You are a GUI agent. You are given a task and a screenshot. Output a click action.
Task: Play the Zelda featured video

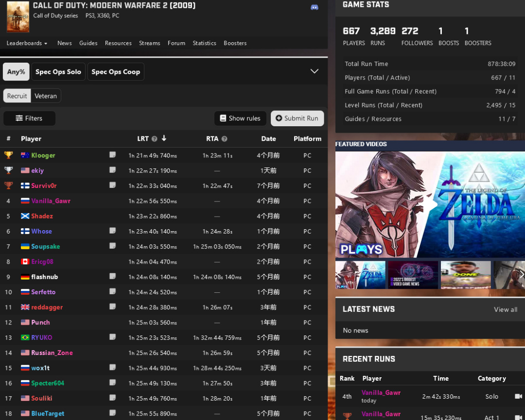click(x=430, y=204)
